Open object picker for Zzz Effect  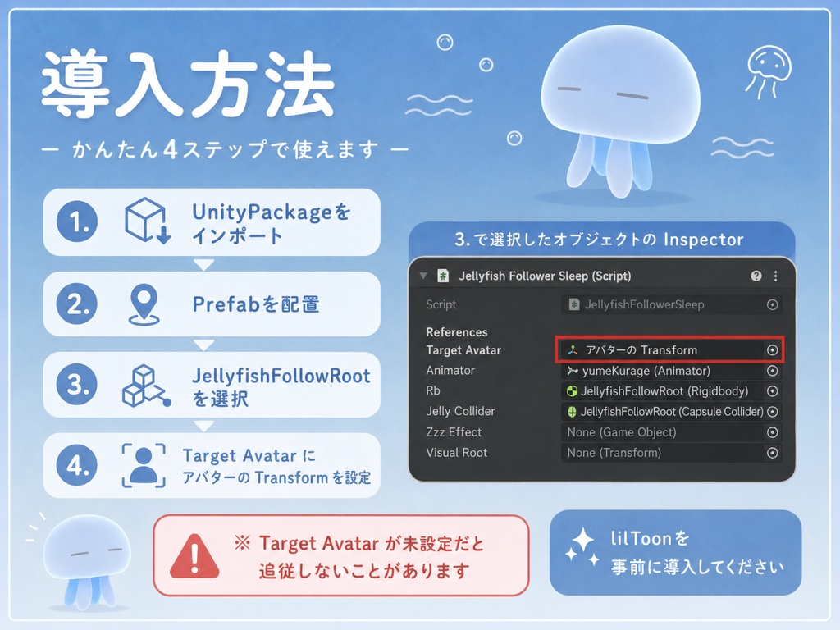coord(772,432)
